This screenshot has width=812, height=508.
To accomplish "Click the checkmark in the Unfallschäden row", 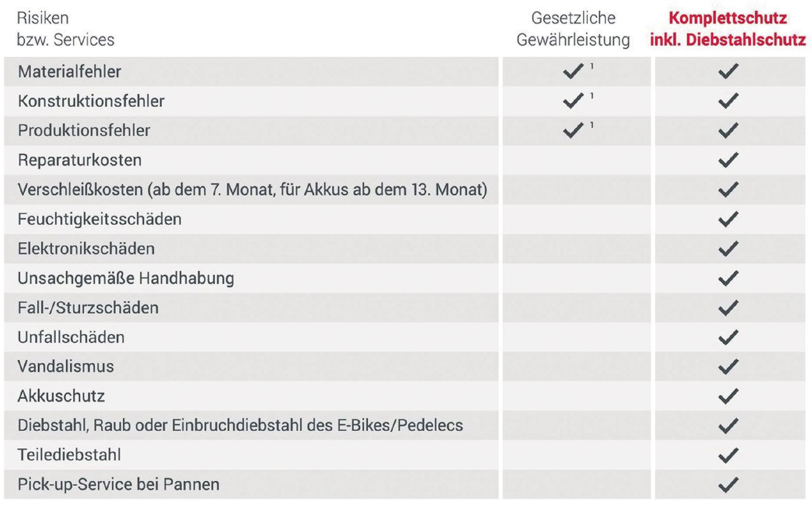I will tap(728, 337).
